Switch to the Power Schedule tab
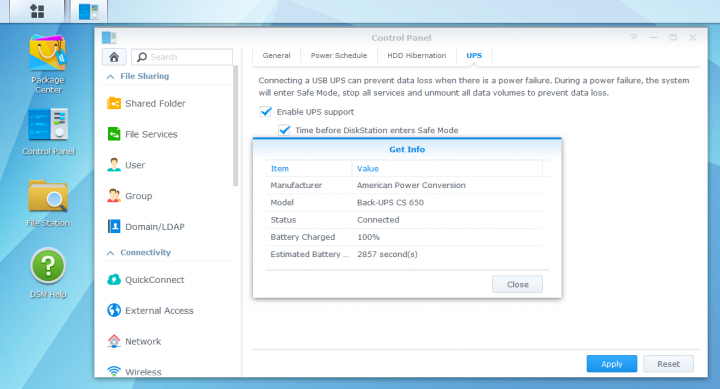Viewport: 720px width, 389px height. pyautogui.click(x=339, y=56)
